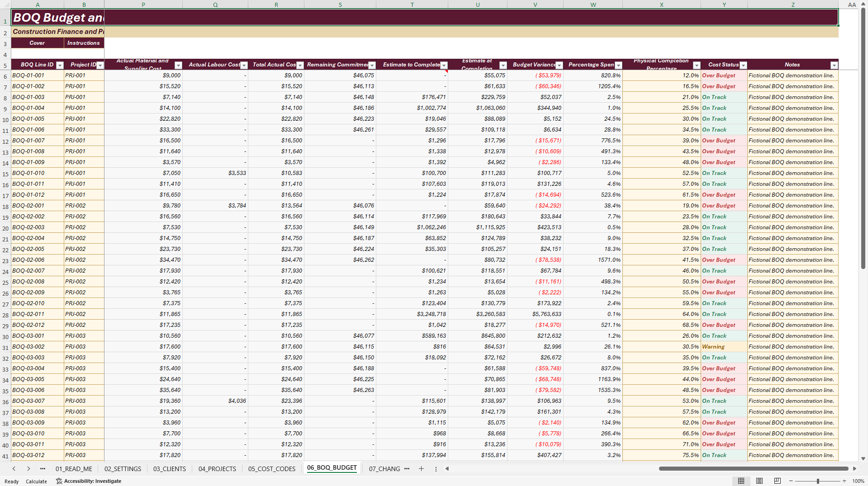Click the zoom out minus icon
The width and height of the screenshot is (868, 486).
click(x=791, y=481)
